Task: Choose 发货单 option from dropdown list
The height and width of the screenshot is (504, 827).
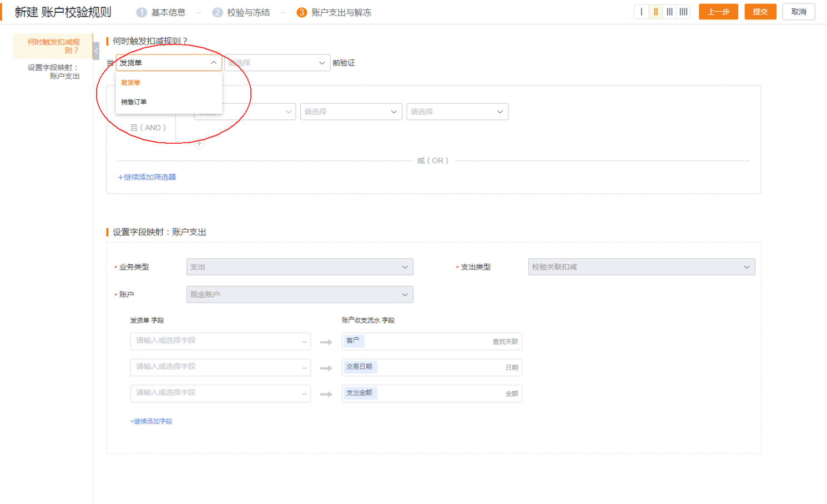Action: (169, 83)
